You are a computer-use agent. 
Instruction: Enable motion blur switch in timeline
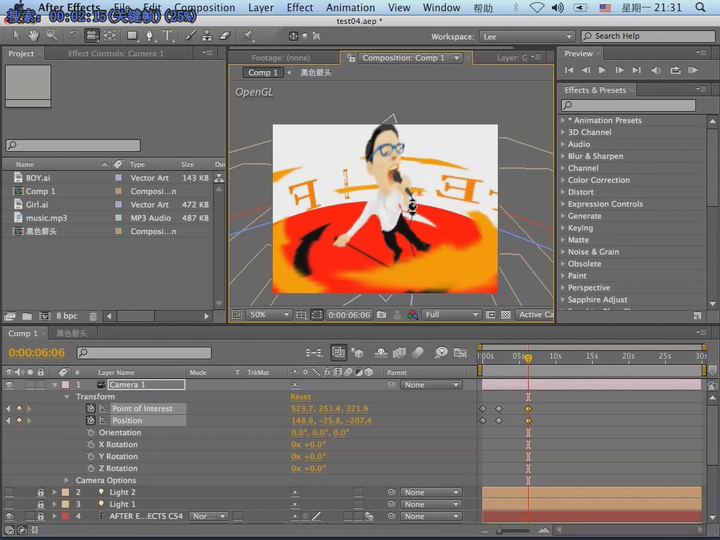tap(417, 352)
